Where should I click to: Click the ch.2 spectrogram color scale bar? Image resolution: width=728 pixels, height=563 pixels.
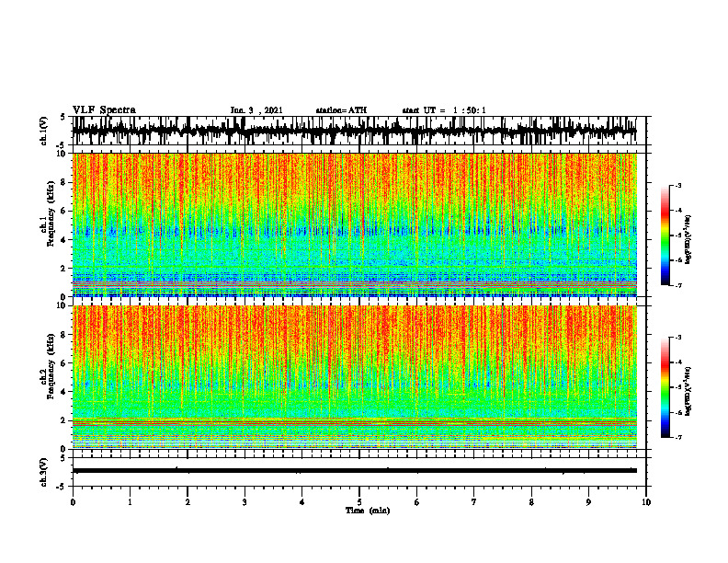[x=665, y=387]
